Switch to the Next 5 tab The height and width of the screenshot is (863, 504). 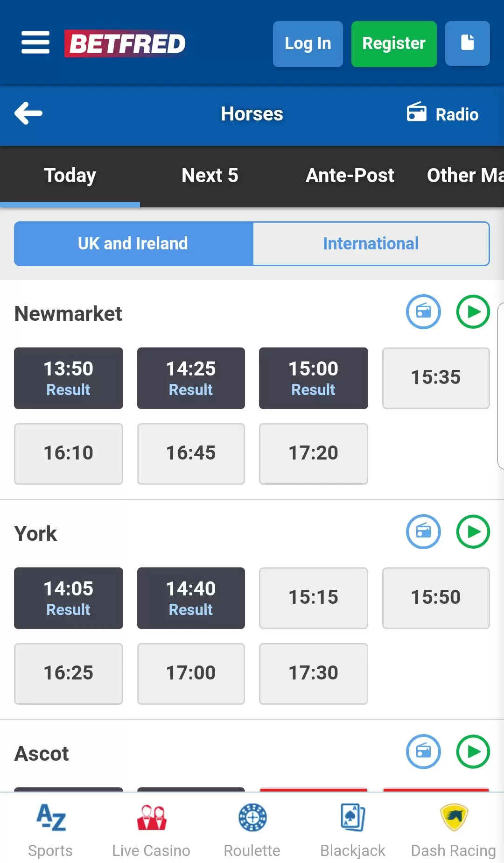(x=210, y=176)
